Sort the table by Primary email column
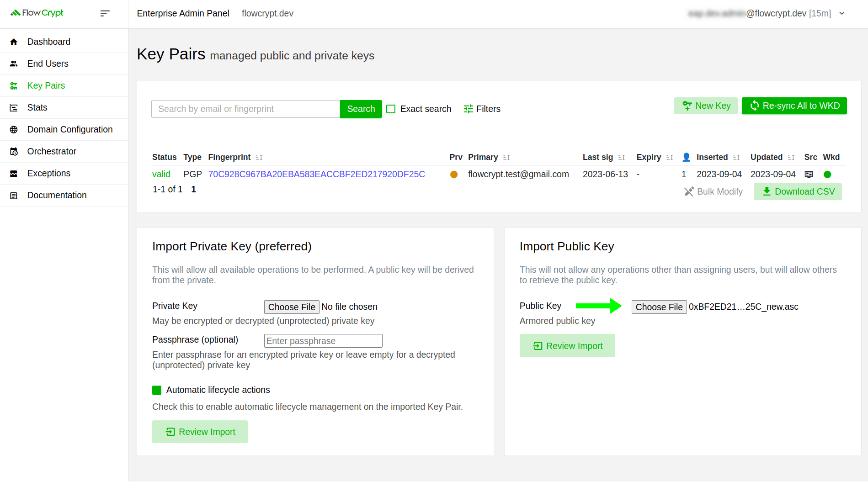The height and width of the screenshot is (482, 868). (x=506, y=157)
